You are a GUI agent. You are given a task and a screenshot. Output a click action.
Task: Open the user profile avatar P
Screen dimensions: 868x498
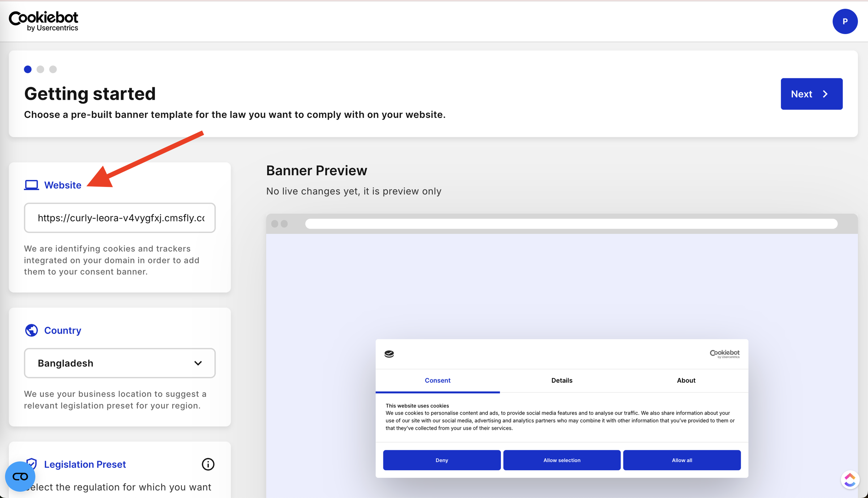pyautogui.click(x=845, y=21)
